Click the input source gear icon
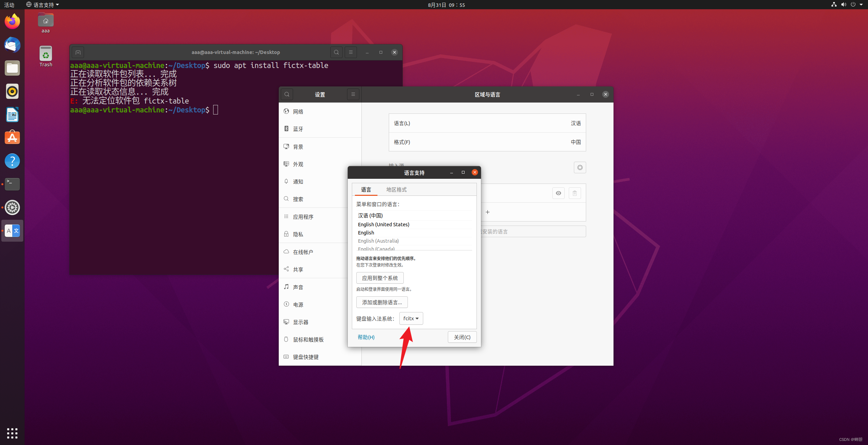This screenshot has width=868, height=445. (x=580, y=167)
